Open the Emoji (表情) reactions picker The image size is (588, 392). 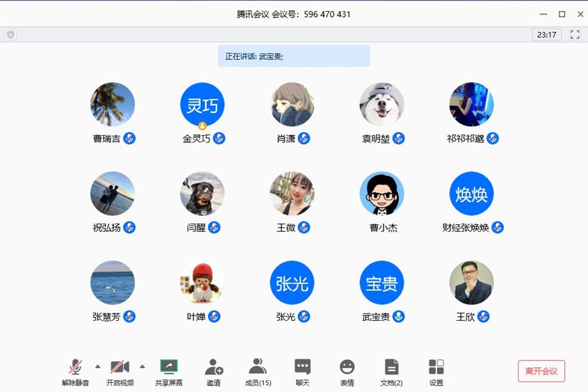347,367
